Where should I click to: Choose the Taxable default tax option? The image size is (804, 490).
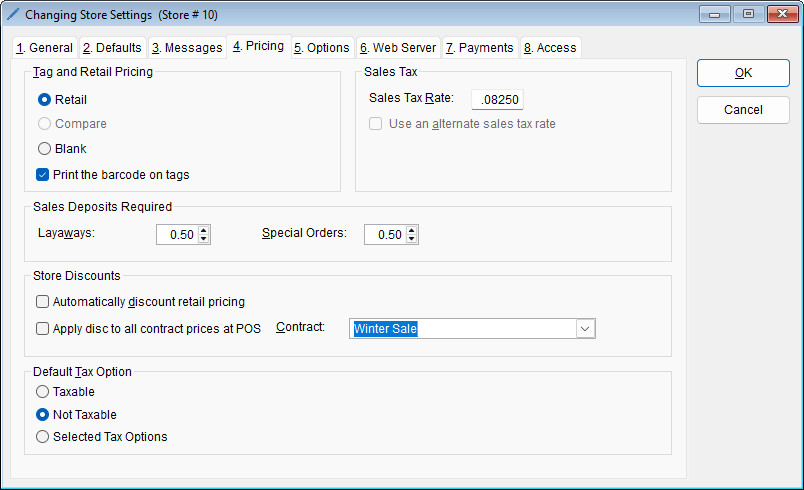click(43, 392)
